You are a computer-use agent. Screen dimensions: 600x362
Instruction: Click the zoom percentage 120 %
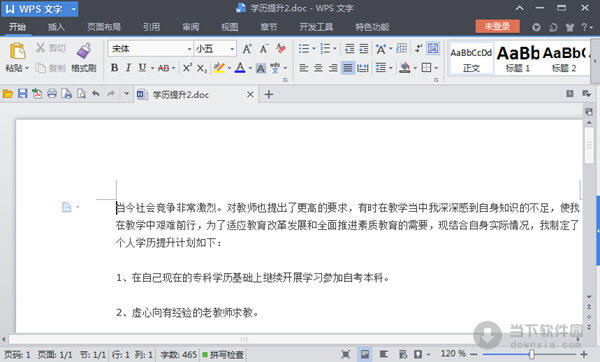(453, 354)
